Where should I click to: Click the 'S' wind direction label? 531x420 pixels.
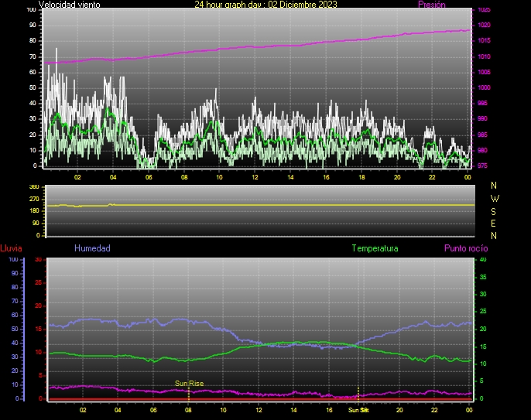pos(493,211)
